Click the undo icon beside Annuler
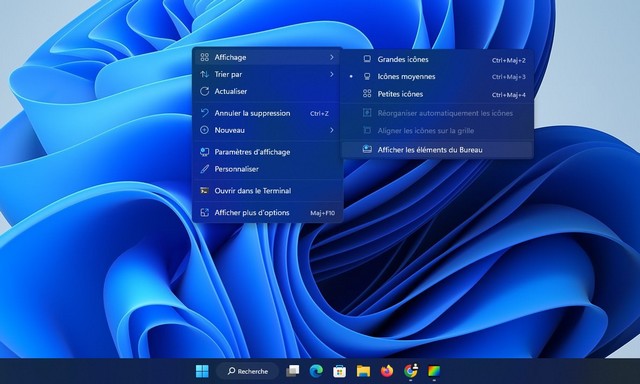Screen dimensions: 640x384 pyautogui.click(x=204, y=113)
